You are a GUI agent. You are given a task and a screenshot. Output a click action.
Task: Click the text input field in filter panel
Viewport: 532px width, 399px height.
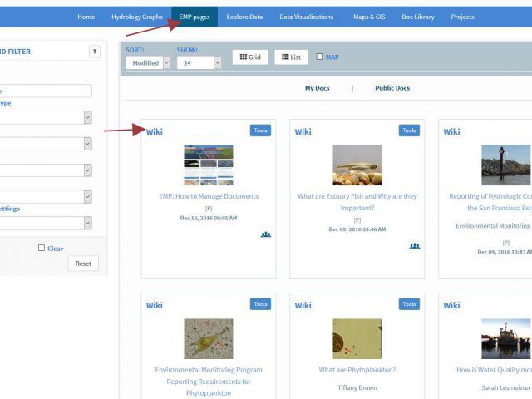point(44,91)
